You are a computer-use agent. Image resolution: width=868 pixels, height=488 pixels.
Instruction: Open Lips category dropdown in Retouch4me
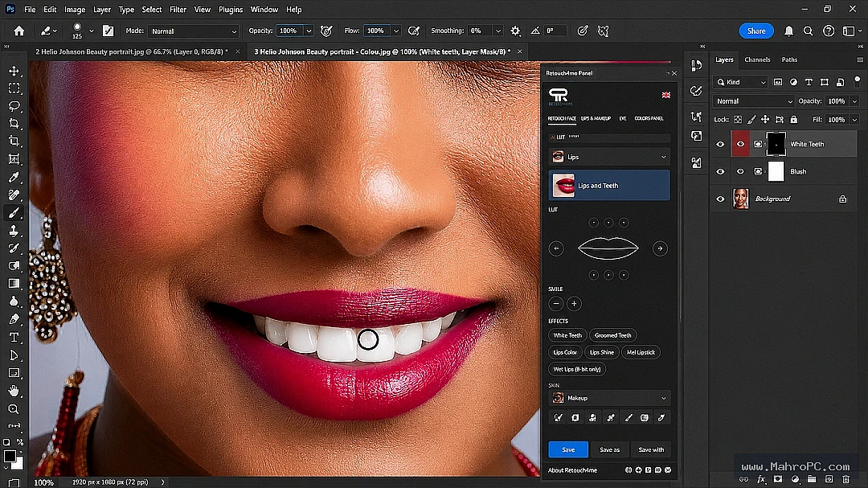pos(609,158)
